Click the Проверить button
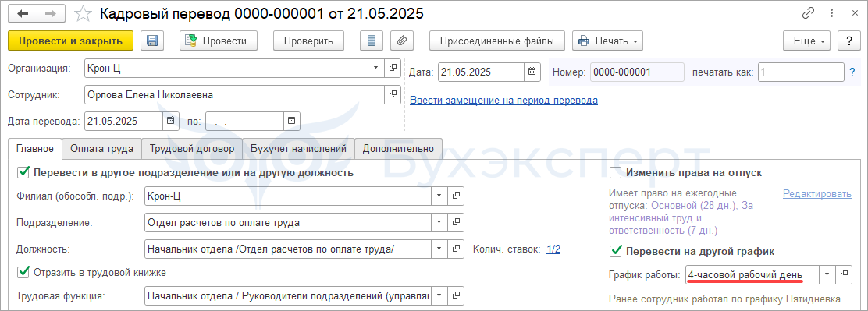Viewport: 868px width, 311px height. point(308,41)
